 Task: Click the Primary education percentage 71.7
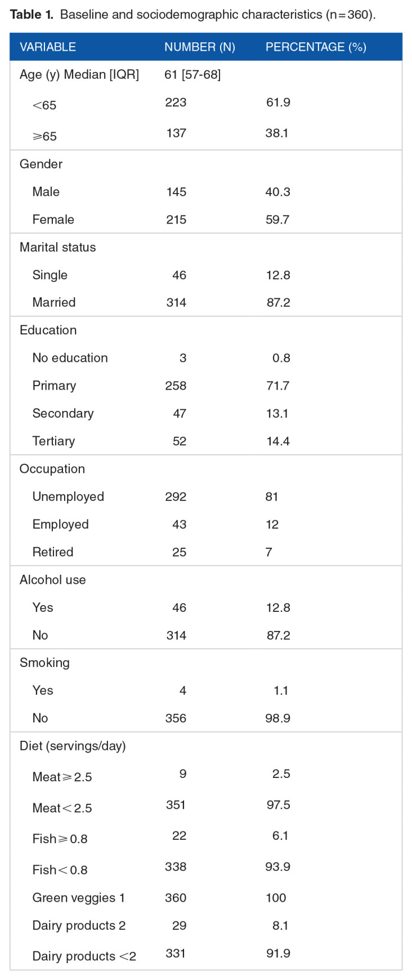coord(278,386)
